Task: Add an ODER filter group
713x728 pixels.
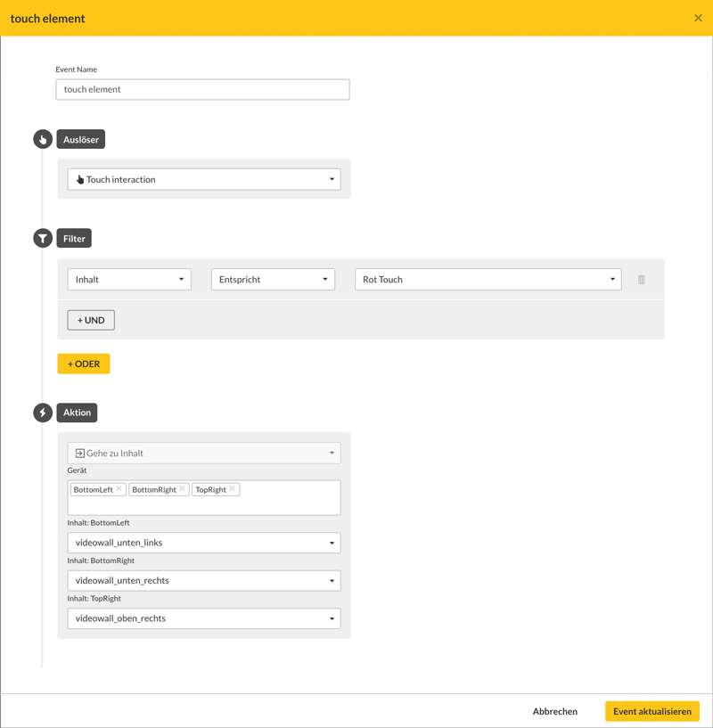Action: point(84,364)
